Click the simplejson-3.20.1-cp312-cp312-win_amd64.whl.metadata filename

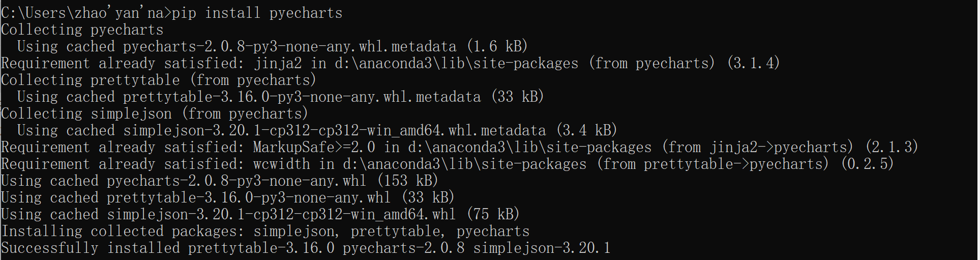334,131
